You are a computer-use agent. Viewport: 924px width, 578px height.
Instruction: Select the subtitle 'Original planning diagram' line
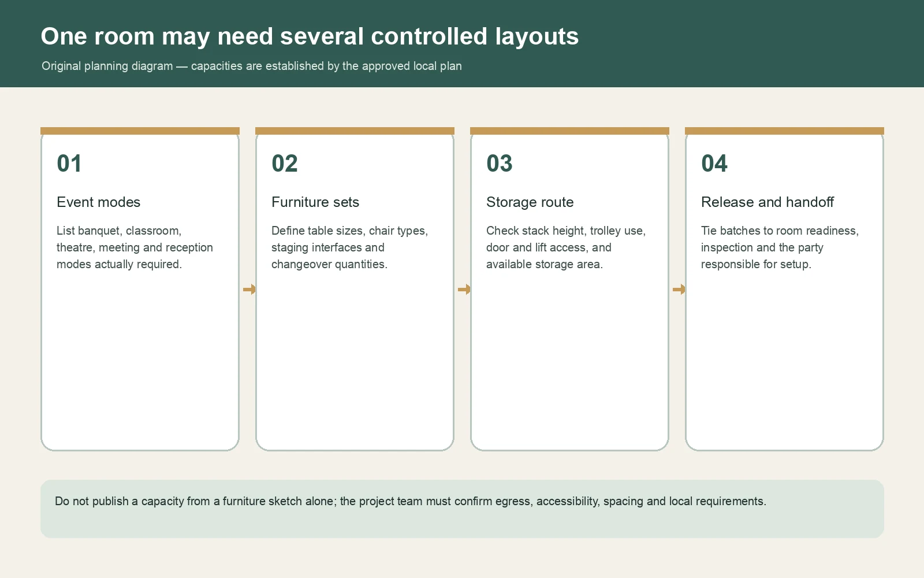pyautogui.click(x=252, y=66)
